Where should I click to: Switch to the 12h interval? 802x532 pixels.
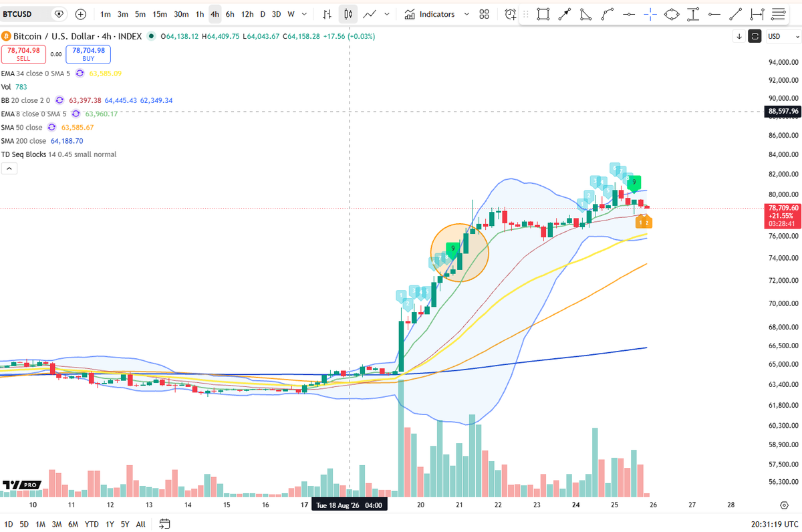[x=247, y=14]
